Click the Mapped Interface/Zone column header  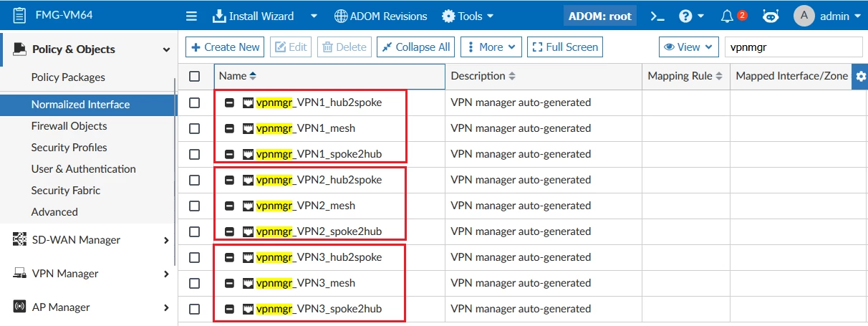(791, 76)
